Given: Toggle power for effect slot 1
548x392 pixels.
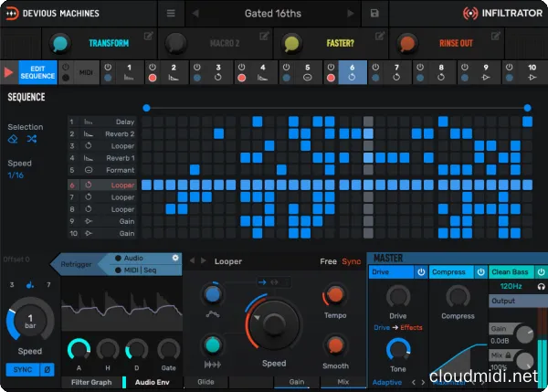Looking at the screenshot, I should (x=107, y=68).
